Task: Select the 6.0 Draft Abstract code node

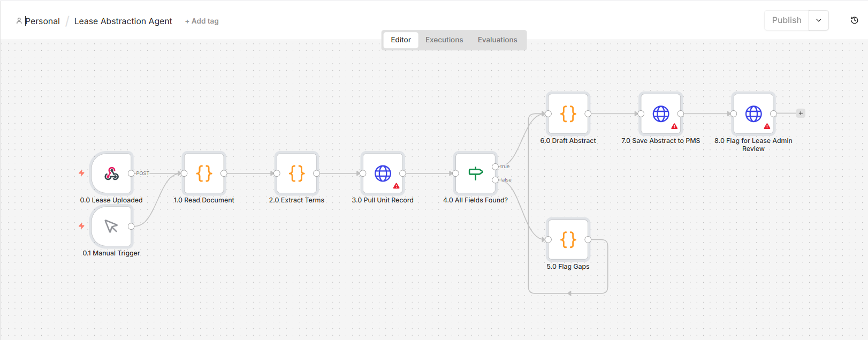Action: click(568, 114)
